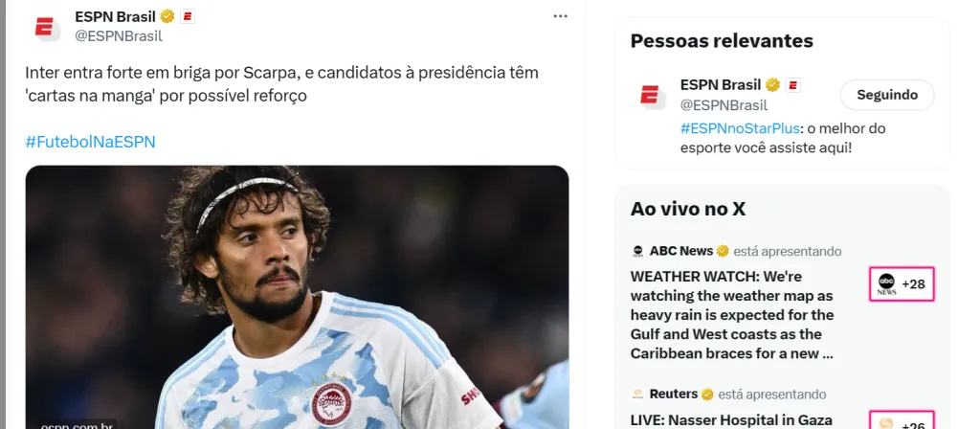Click the ABC News small avatar icon
Image resolution: width=980 pixels, height=429 pixels.
click(637, 251)
